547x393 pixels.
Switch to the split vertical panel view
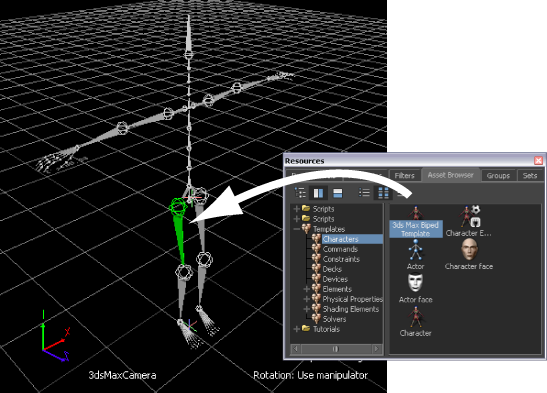(x=318, y=193)
